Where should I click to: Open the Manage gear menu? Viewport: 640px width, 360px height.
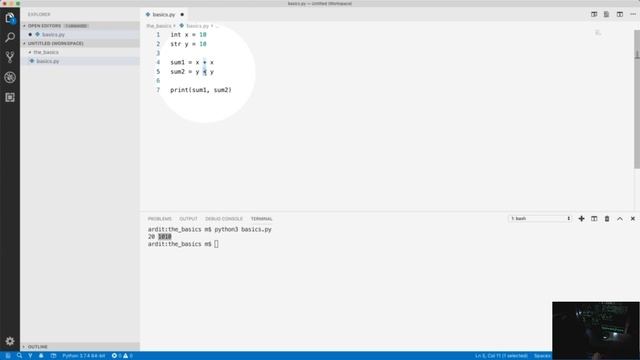point(10,341)
